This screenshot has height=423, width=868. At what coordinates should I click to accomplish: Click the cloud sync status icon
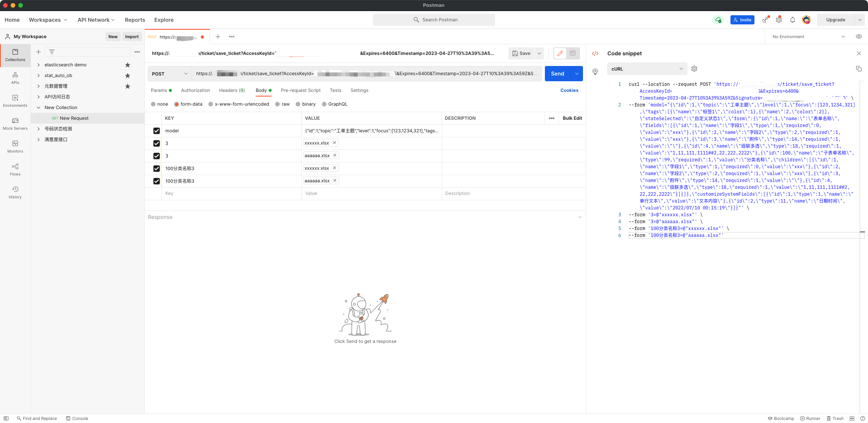[x=718, y=20]
